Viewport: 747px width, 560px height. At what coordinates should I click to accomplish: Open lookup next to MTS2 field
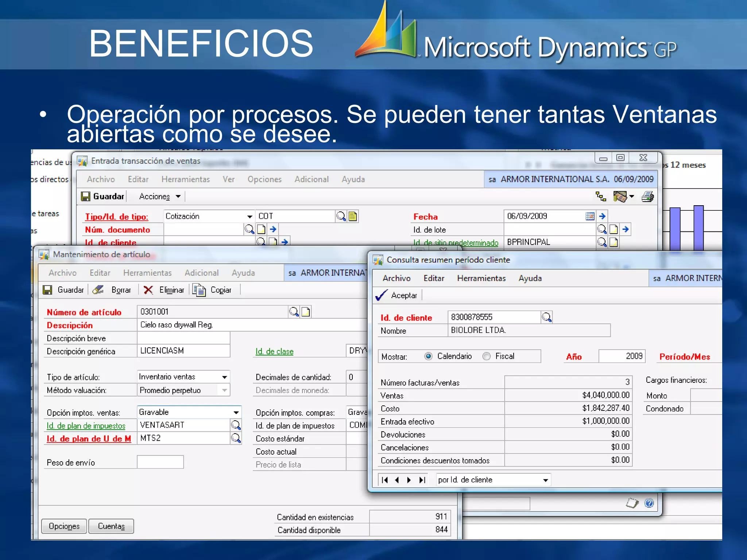pyautogui.click(x=236, y=438)
